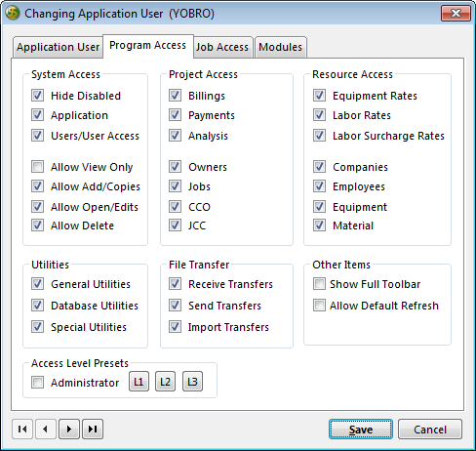
Task: Switch to the Job Access tab
Action: [222, 47]
